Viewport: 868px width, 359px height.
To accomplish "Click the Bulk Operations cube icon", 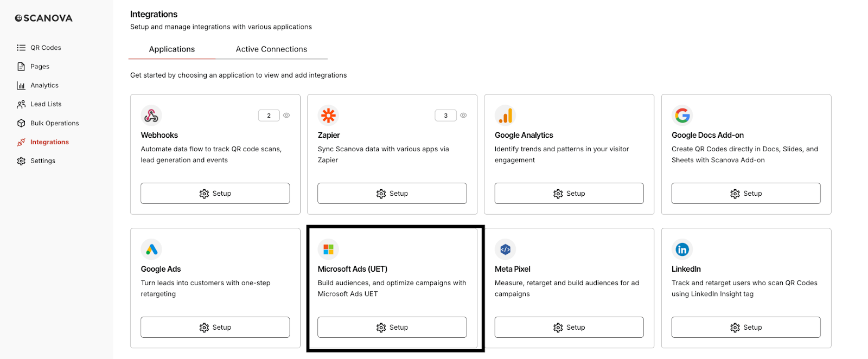I will tap(21, 123).
